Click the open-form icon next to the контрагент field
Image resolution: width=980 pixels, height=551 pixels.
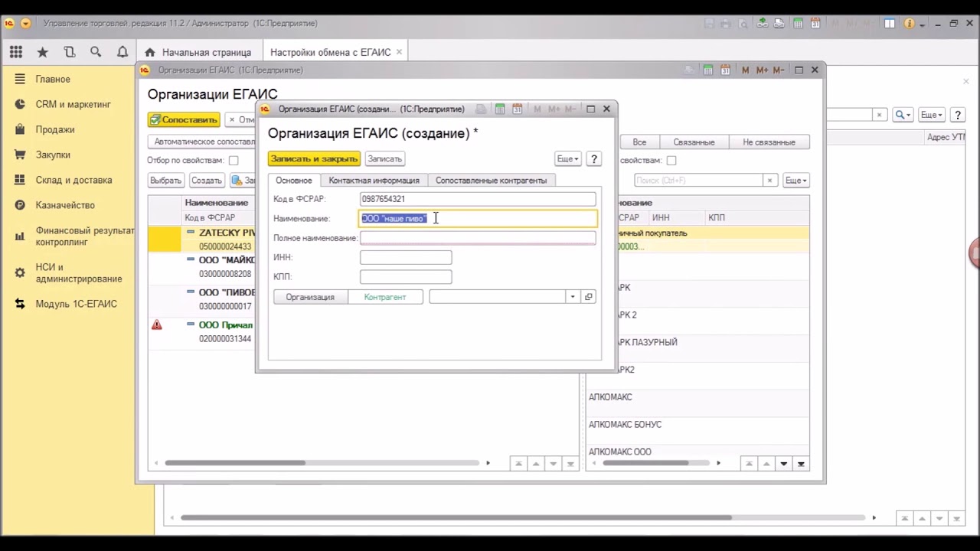click(588, 297)
